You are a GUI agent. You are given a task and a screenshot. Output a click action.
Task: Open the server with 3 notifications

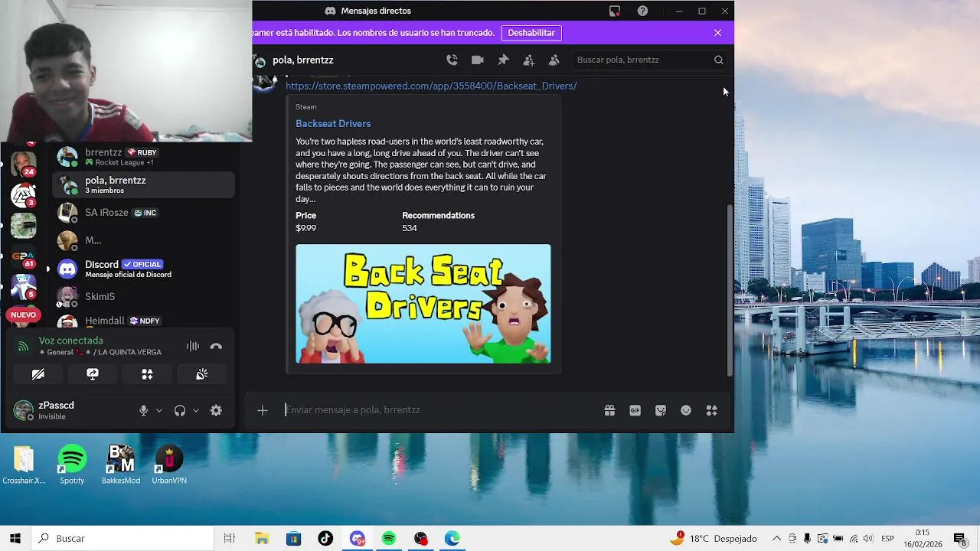click(x=23, y=194)
